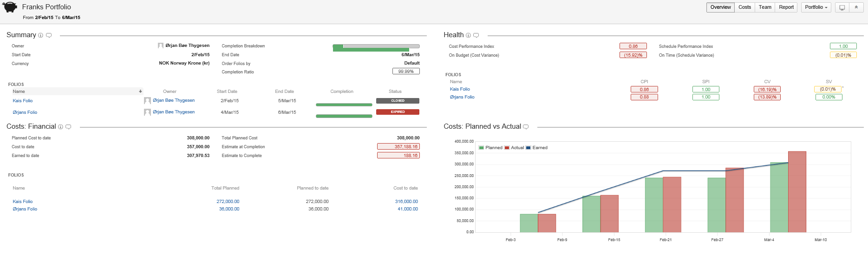The height and width of the screenshot is (256, 868).
Task: Click Kais Folio CV value (16.19)%
Action: (x=767, y=90)
